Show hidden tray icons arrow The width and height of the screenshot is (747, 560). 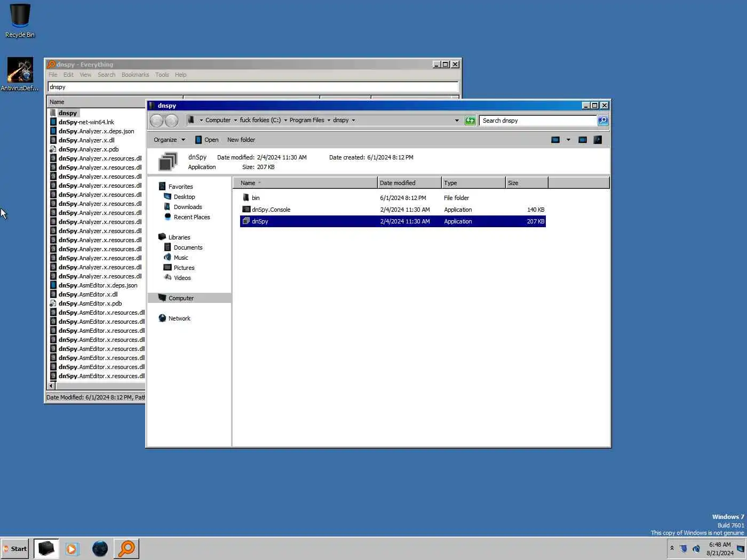click(x=672, y=548)
